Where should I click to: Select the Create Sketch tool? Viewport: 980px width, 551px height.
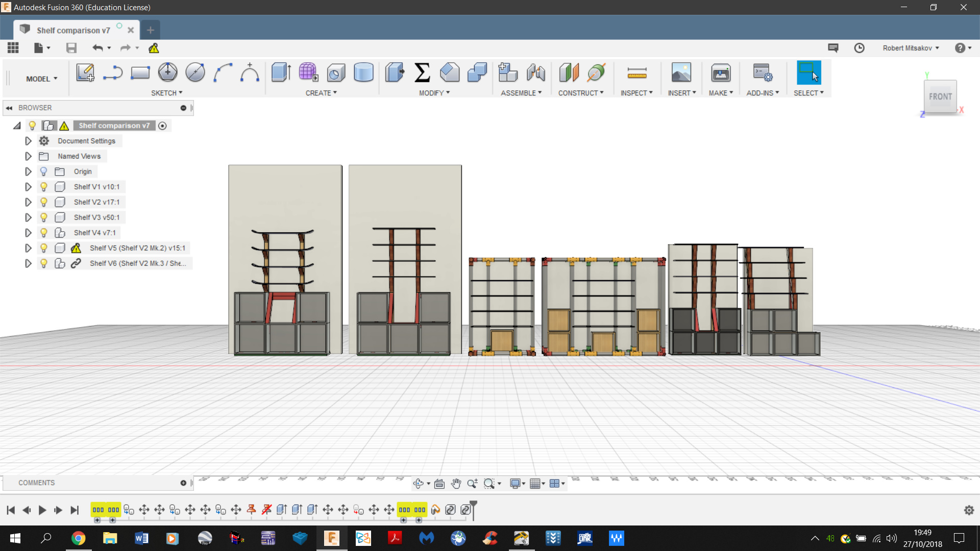[x=85, y=72]
